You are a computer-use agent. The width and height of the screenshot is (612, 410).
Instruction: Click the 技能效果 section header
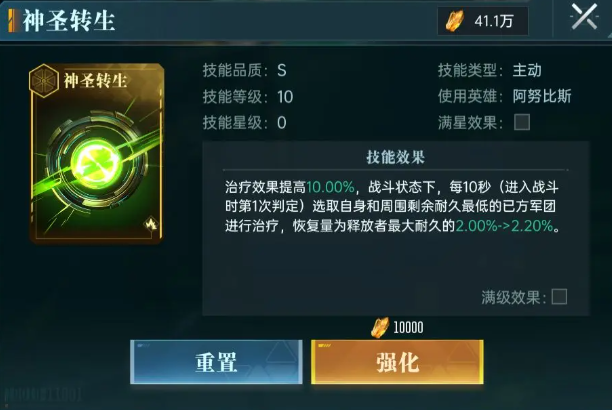(x=395, y=157)
